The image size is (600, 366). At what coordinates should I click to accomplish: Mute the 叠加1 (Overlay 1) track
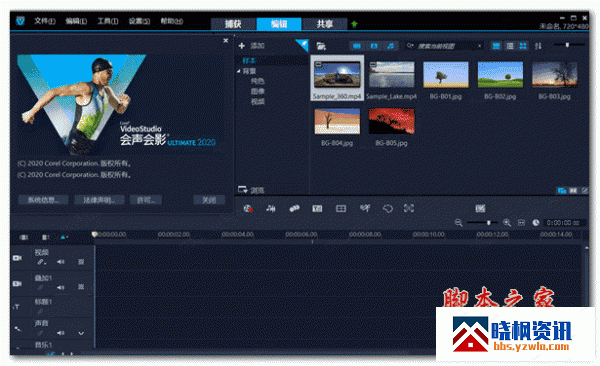pos(61,287)
